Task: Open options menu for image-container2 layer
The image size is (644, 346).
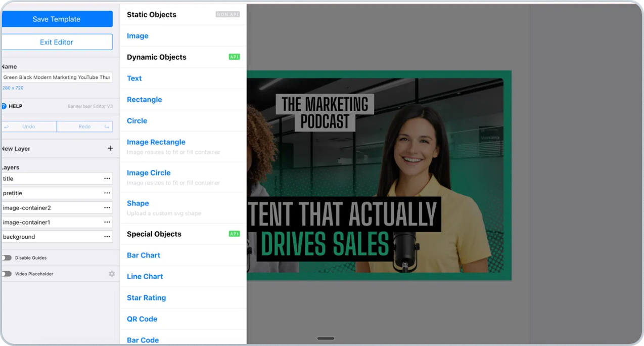Action: pos(107,208)
